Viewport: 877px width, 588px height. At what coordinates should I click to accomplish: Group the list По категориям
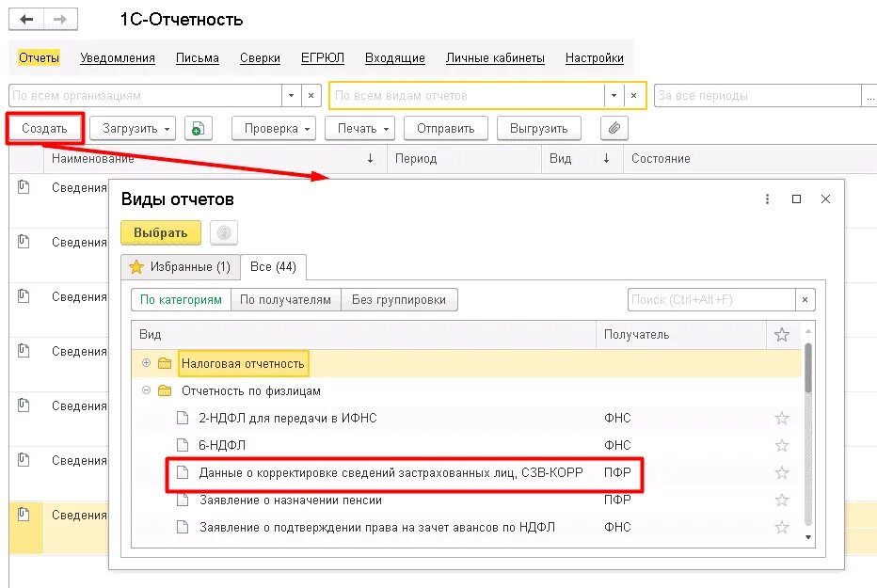(x=182, y=299)
